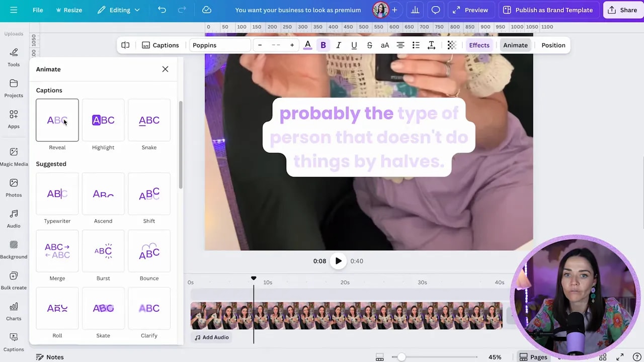This screenshot has width=644, height=362.
Task: Open the Animate tab
Action: [x=515, y=45]
